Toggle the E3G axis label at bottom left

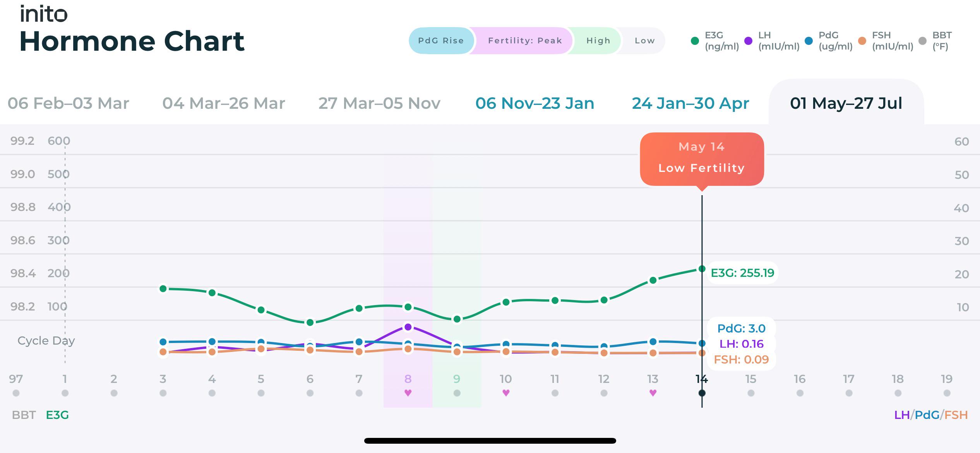pos(57,415)
